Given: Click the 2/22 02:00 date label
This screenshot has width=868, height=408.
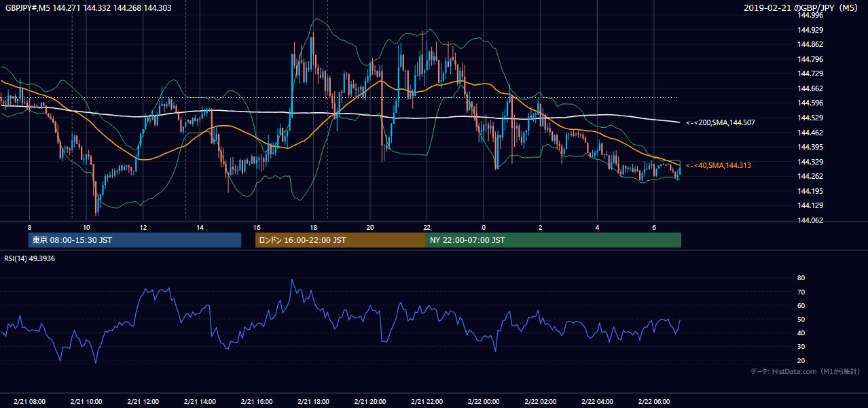Looking at the screenshot, I should coord(540,402).
